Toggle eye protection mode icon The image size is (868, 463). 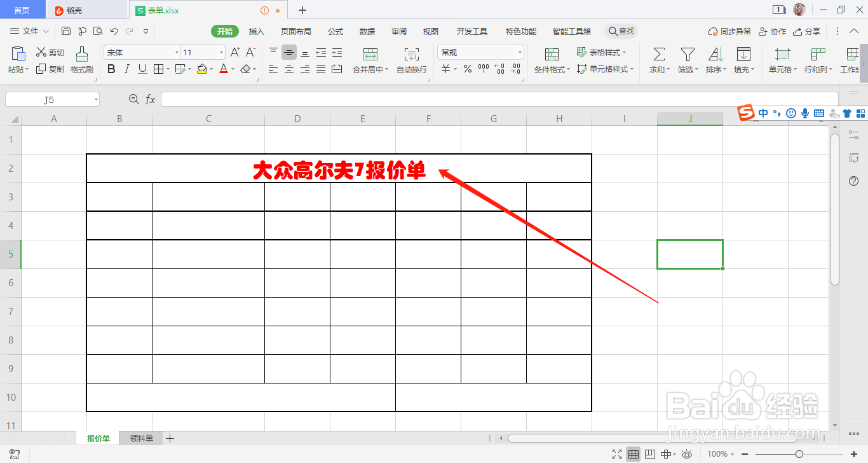click(x=686, y=454)
